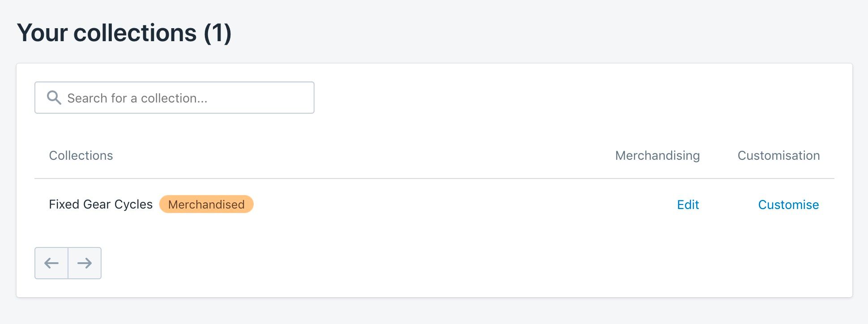Click the orange Merchandised status badge
The image size is (868, 324).
pos(206,205)
